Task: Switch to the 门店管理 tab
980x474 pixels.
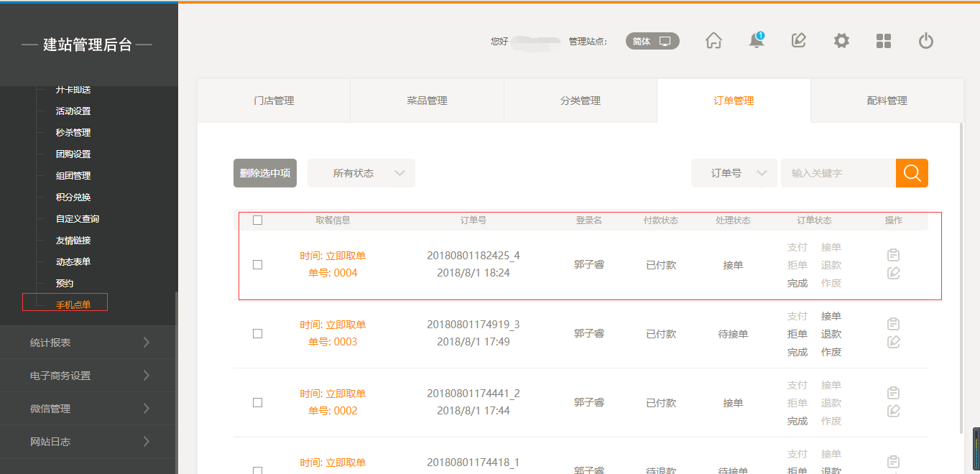Action: tap(274, 101)
